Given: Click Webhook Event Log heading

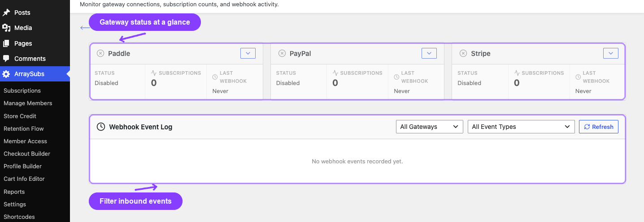Looking at the screenshot, I should pos(141,127).
